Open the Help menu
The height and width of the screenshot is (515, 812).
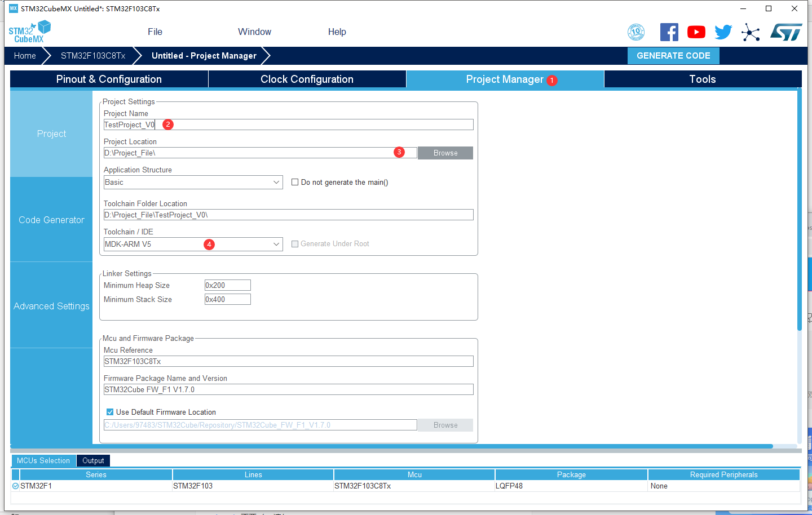tap(337, 32)
